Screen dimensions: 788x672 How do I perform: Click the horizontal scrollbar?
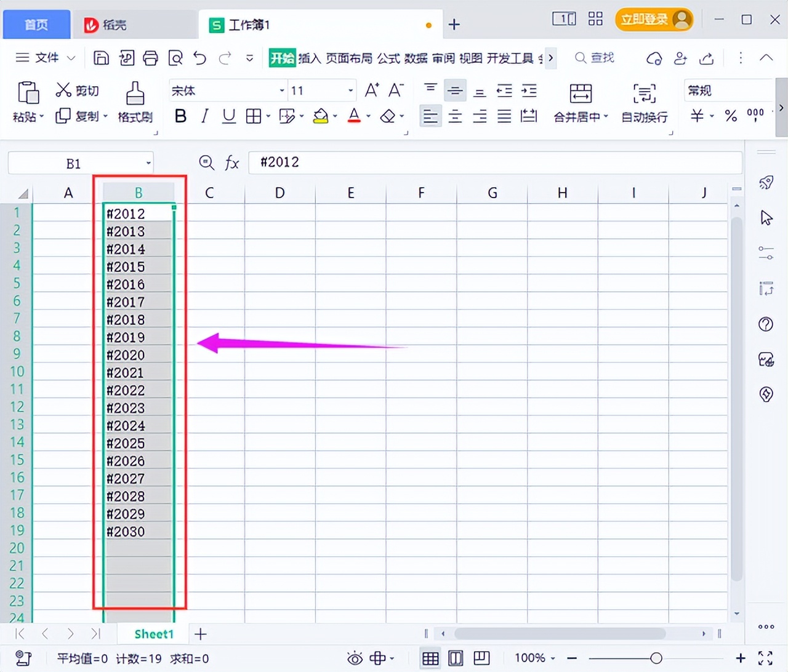[x=560, y=633]
